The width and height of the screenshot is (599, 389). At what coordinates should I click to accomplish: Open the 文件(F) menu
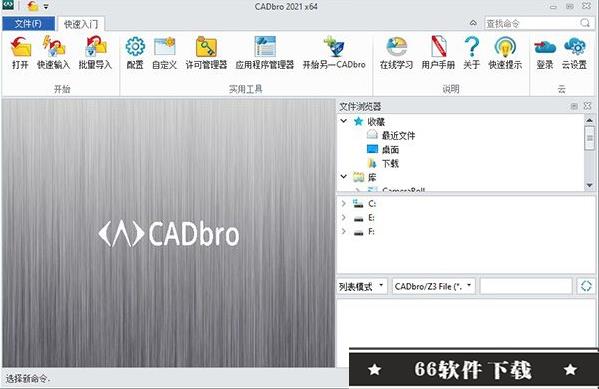point(28,24)
